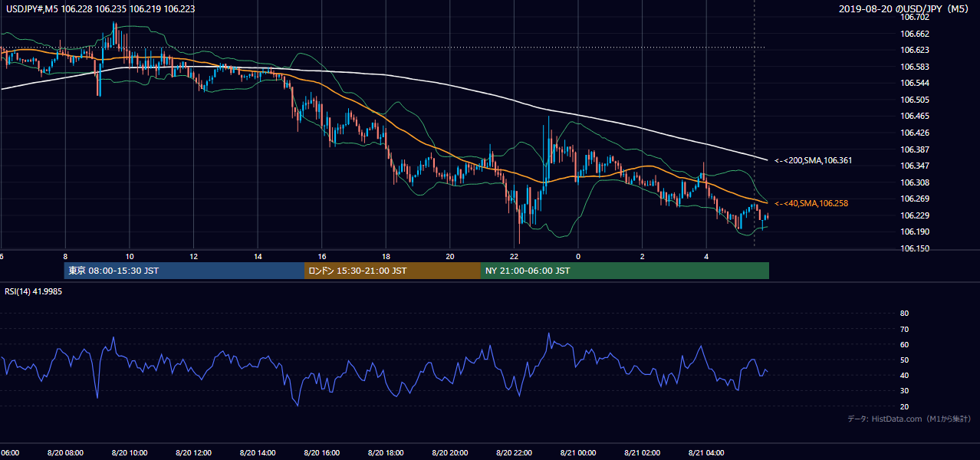Image resolution: width=980 pixels, height=460 pixels.
Task: Click the 106.662 price axis label
Action: tap(915, 34)
